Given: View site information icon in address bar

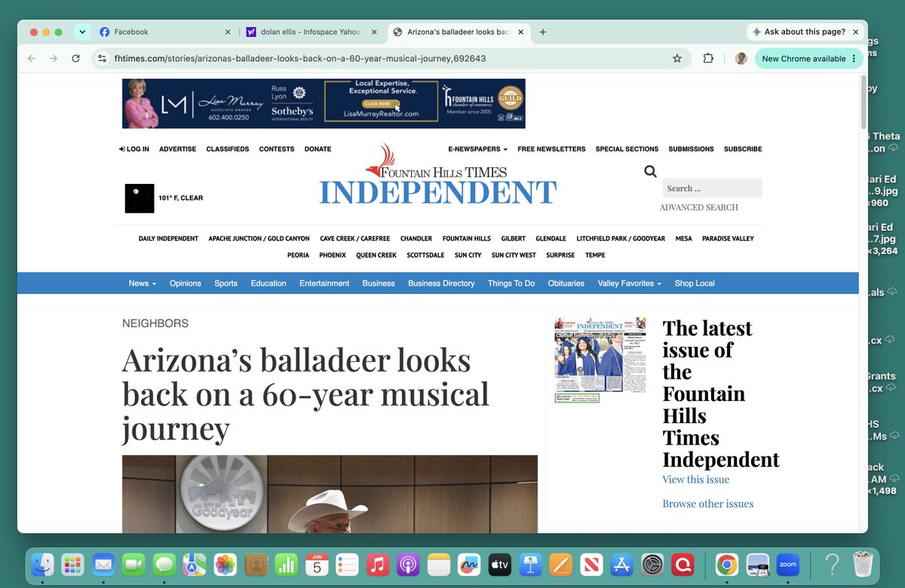Looking at the screenshot, I should (x=103, y=58).
